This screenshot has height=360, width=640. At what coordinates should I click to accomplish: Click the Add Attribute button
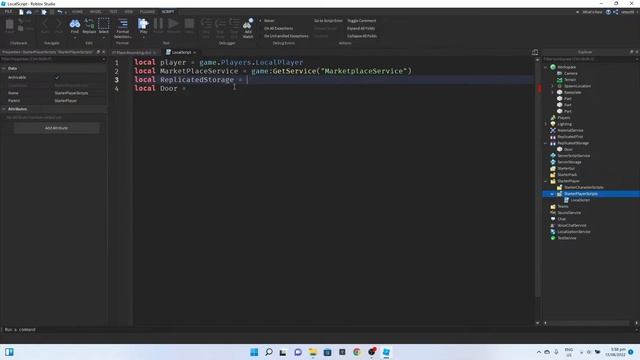[56, 128]
